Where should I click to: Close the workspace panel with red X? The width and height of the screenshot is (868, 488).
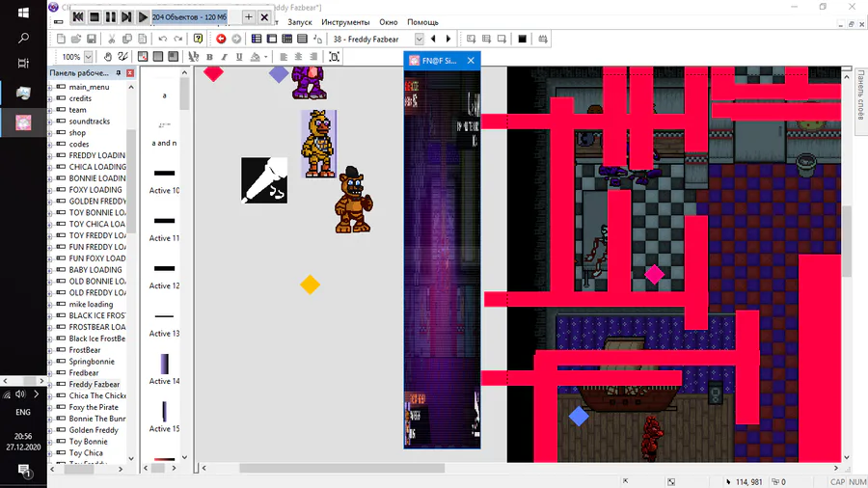[x=130, y=73]
